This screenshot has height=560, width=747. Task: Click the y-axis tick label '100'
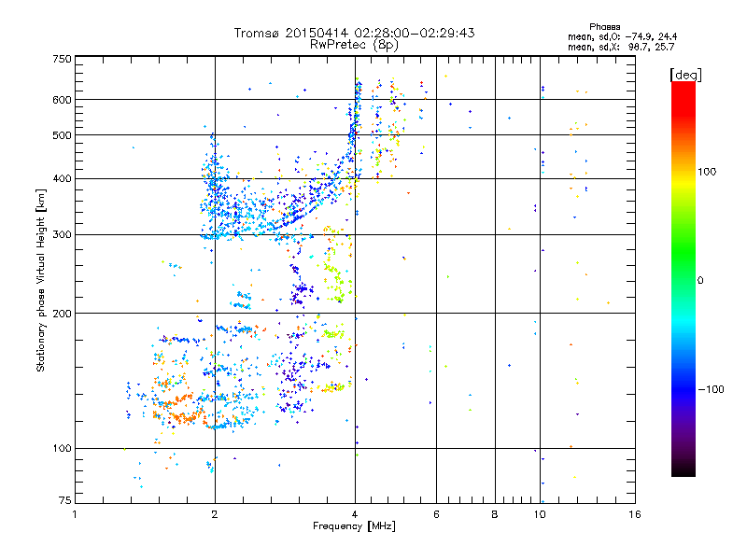[62, 448]
